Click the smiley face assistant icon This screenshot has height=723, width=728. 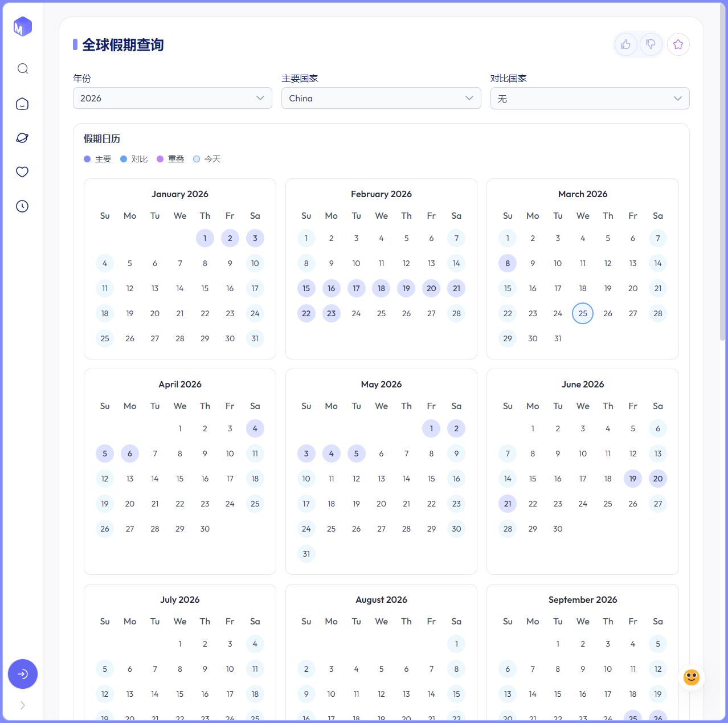pyautogui.click(x=692, y=677)
